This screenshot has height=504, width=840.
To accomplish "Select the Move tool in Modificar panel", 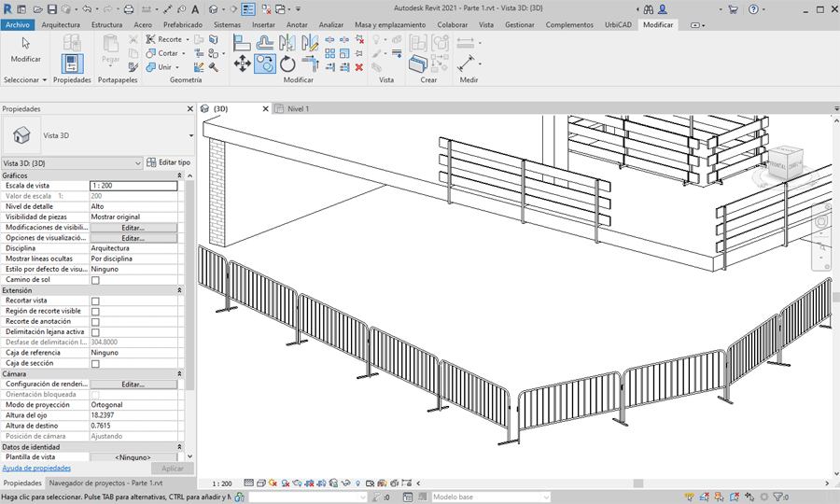I will point(242,63).
